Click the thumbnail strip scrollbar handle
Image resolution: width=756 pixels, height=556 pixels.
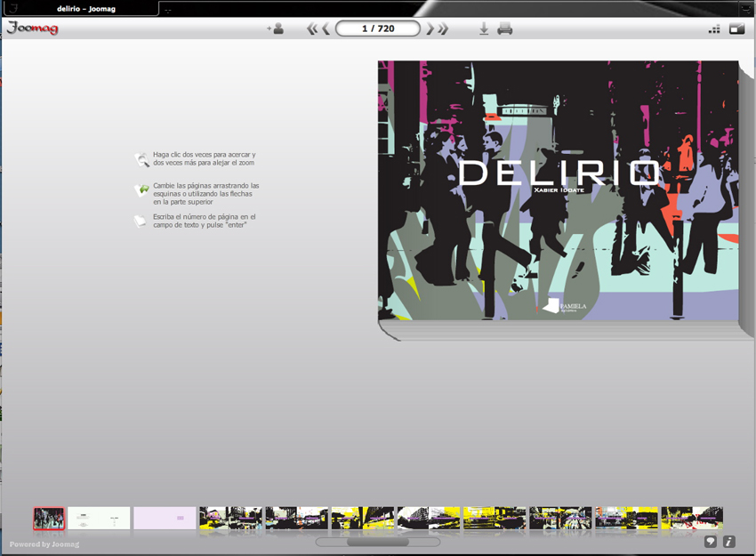tap(378, 542)
